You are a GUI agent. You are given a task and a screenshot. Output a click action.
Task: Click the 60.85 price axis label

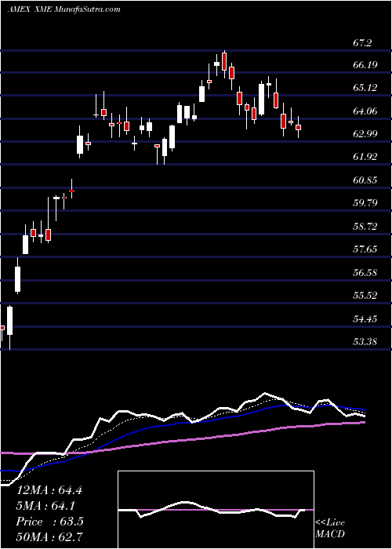365,180
